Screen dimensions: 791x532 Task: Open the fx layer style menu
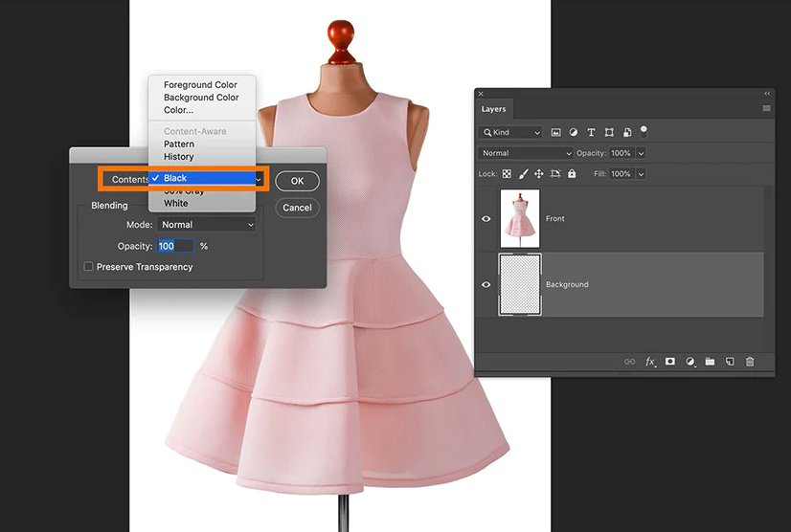click(x=651, y=362)
